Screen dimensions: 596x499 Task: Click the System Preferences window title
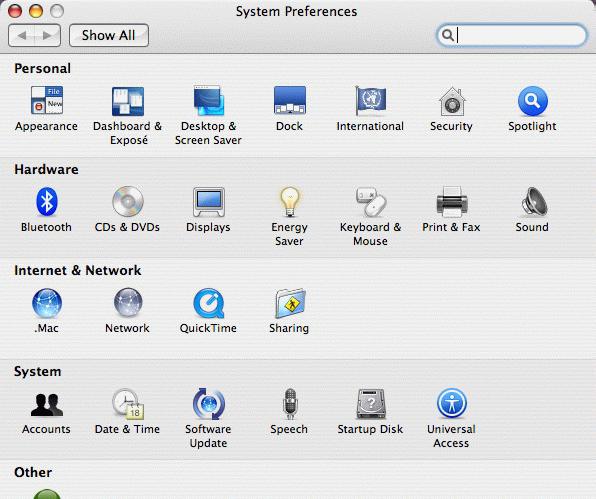pos(296,11)
